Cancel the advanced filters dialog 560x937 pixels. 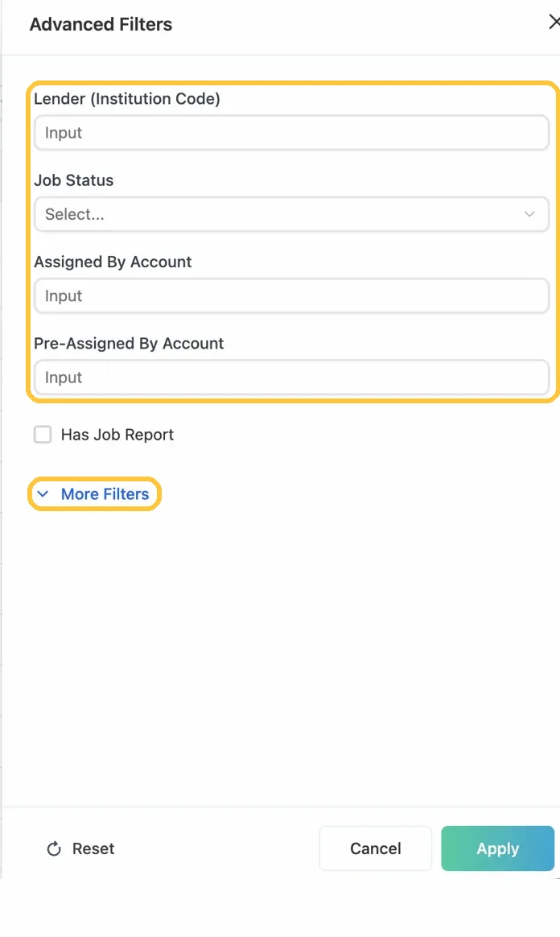[x=376, y=848]
